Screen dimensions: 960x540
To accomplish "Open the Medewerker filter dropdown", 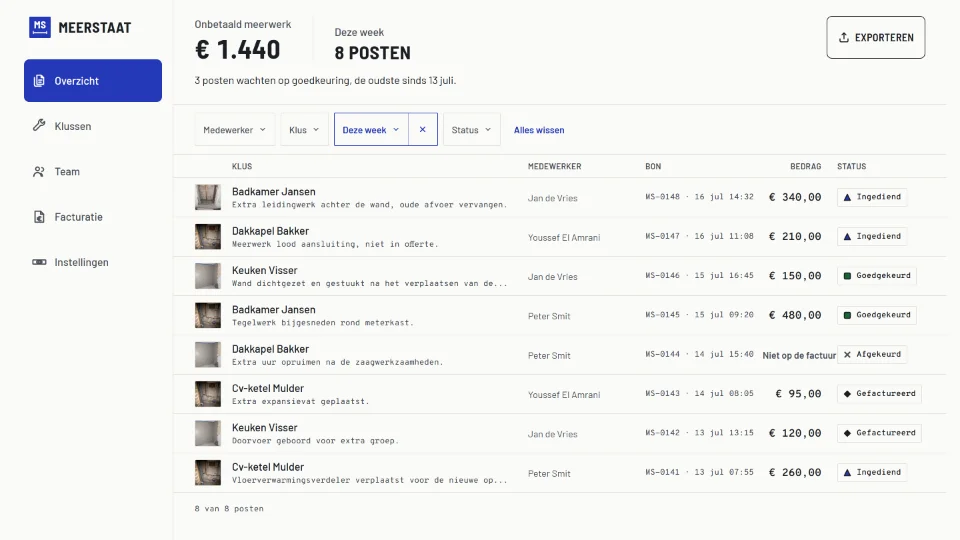I will coord(234,129).
